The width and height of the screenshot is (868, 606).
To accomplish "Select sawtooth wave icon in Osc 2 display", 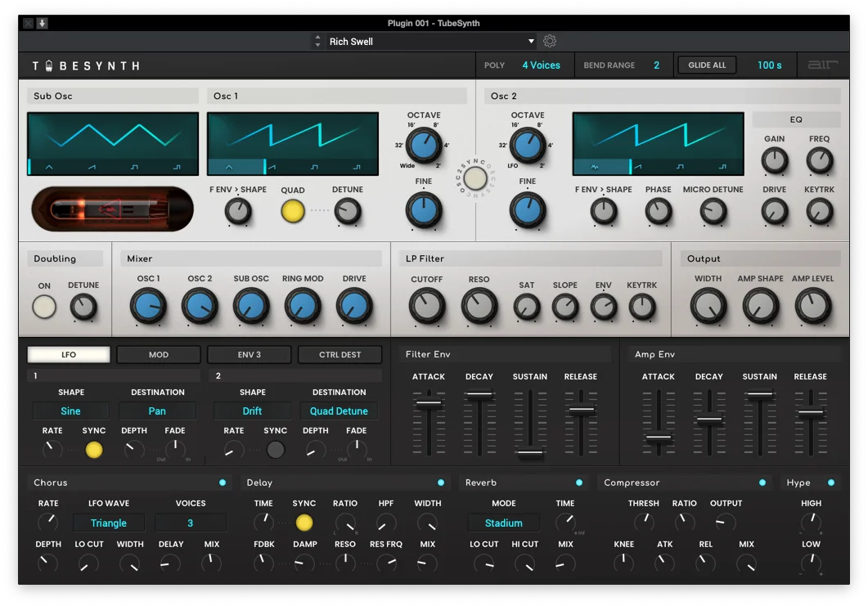I will coord(638,167).
